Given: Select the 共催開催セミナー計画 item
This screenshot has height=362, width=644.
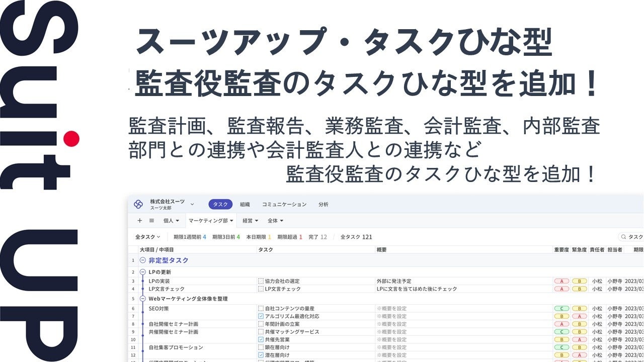Looking at the screenshot, I should (174, 332).
